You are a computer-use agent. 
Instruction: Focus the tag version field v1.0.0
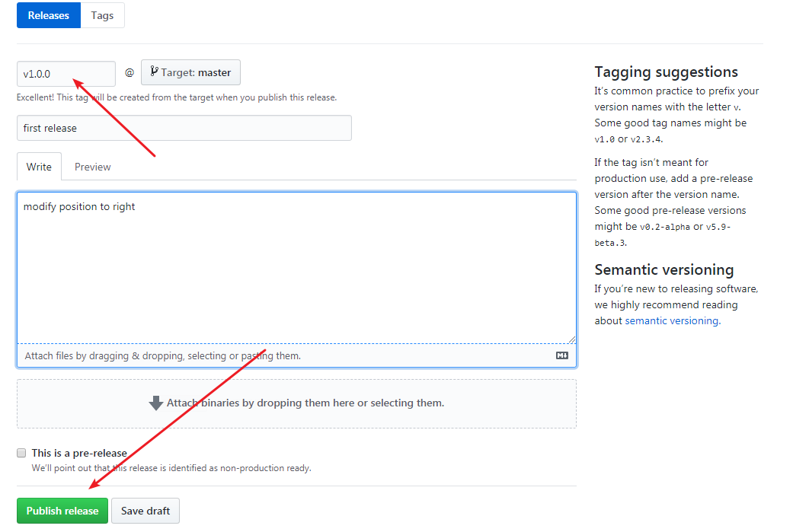point(66,74)
